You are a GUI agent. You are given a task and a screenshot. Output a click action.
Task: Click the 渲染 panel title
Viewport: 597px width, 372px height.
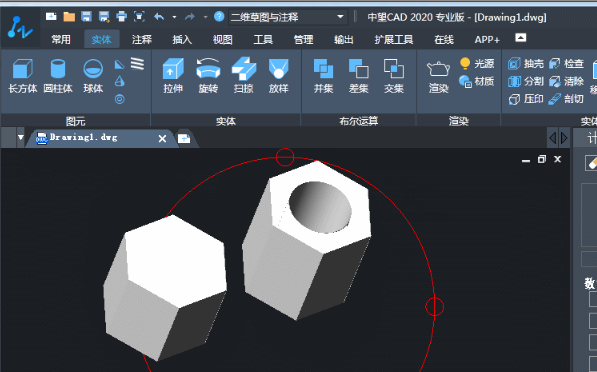coord(458,121)
